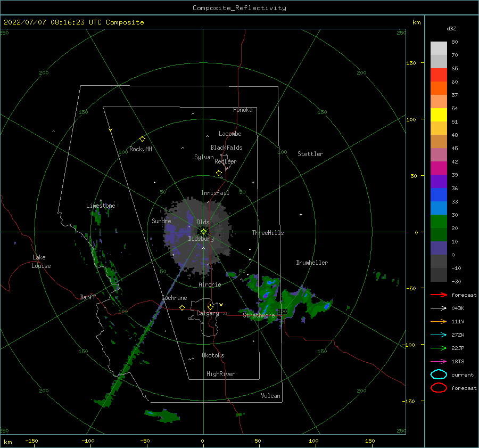Click the dBZ legend heading
This screenshot has height=448, width=479.
[451, 29]
